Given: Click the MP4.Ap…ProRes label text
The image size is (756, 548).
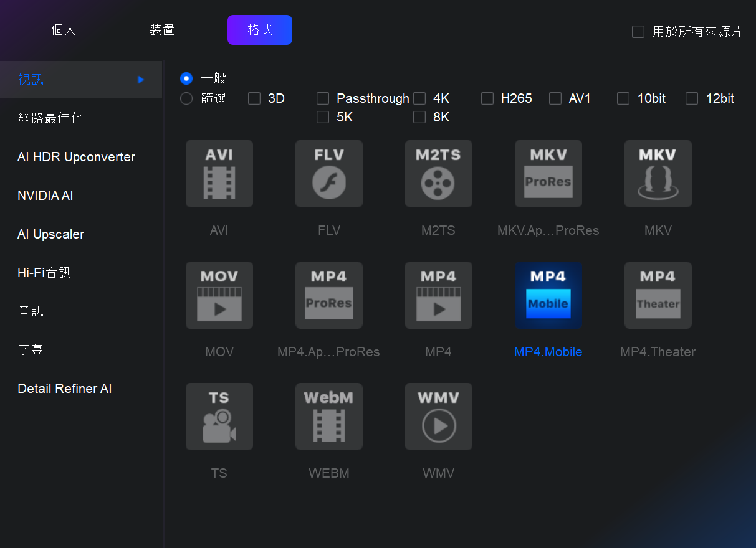Looking at the screenshot, I should [329, 352].
